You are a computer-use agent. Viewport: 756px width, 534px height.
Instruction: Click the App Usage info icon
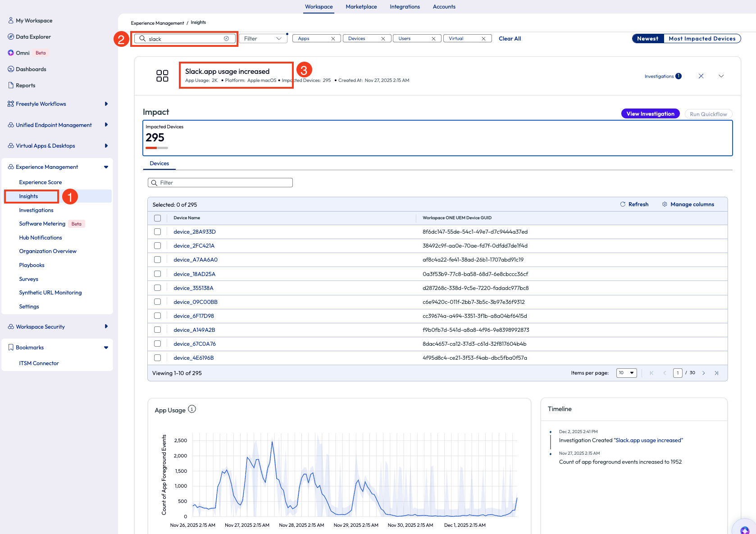(192, 409)
